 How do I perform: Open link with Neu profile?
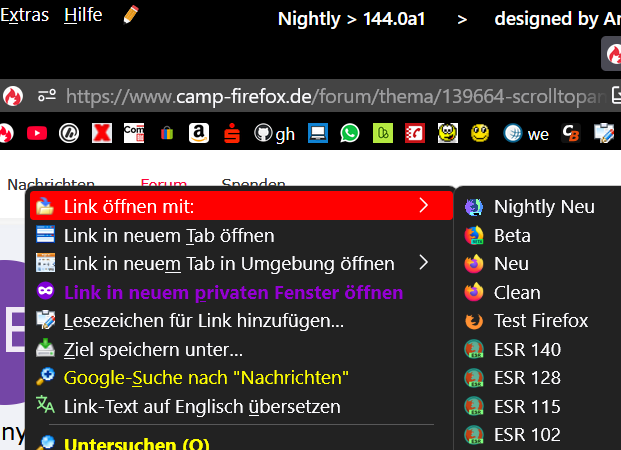click(539, 263)
